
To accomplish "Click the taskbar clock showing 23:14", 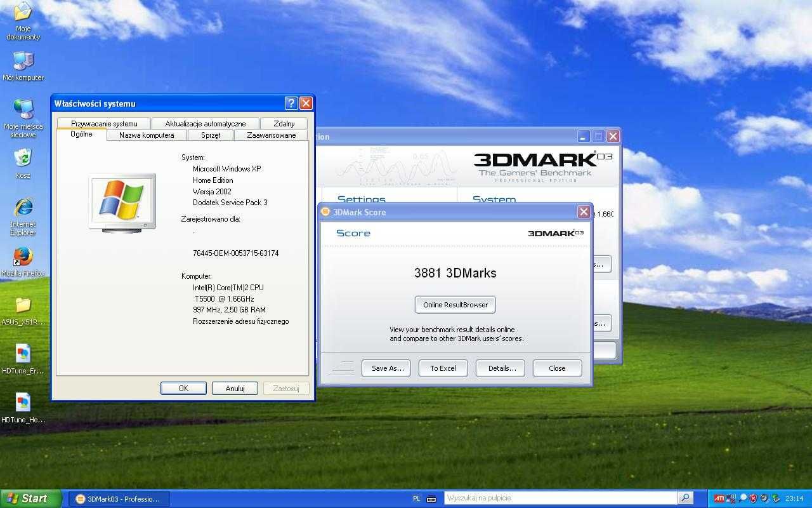I will tap(794, 498).
